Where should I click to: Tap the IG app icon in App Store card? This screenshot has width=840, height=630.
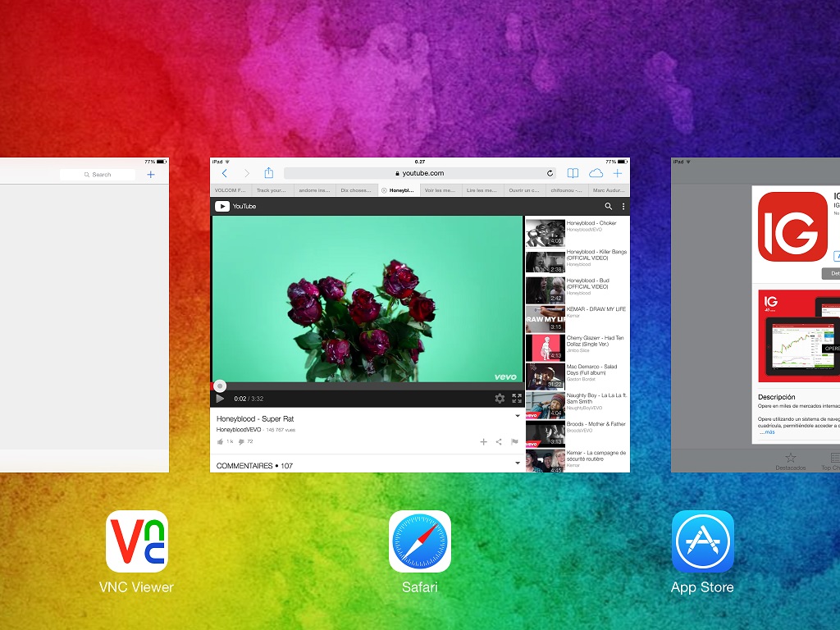point(792,226)
